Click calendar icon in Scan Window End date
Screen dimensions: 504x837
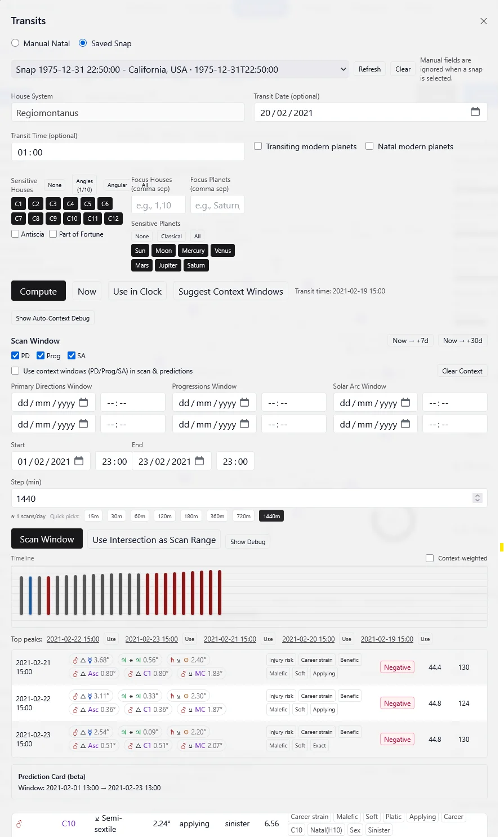pos(199,461)
